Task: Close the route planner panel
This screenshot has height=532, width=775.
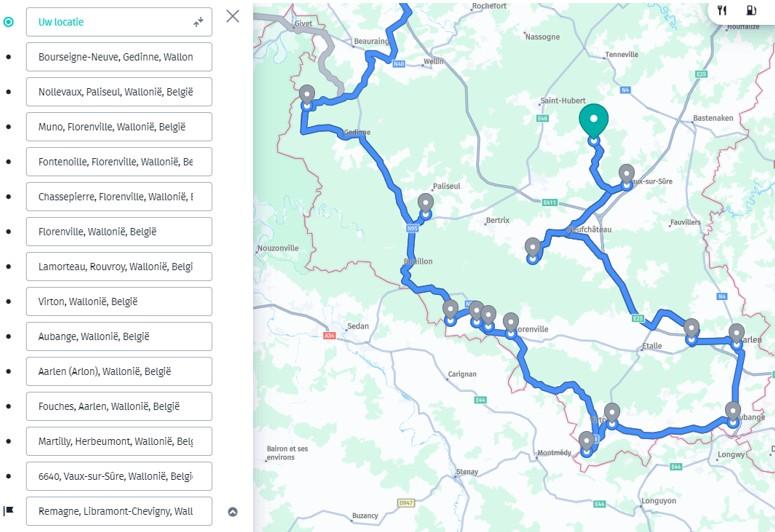Action: pyautogui.click(x=233, y=16)
